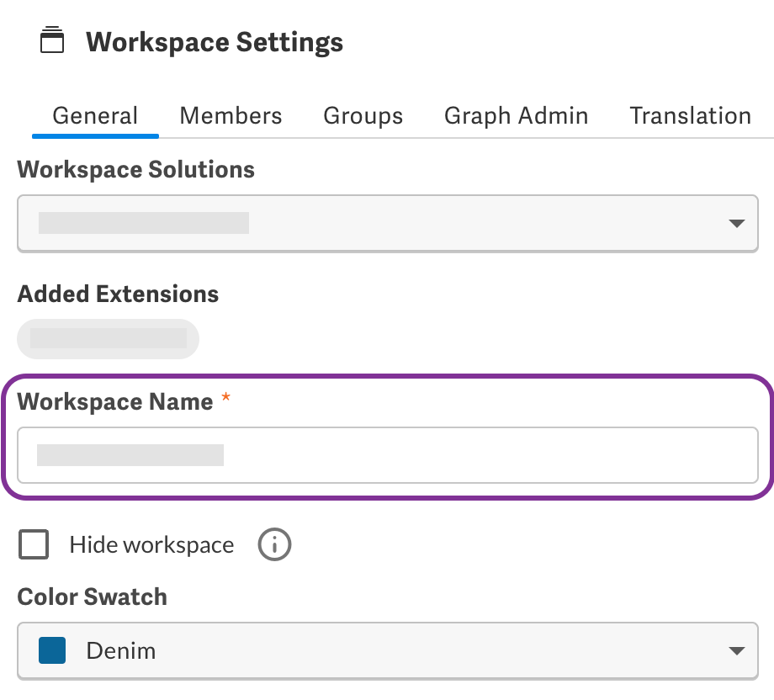Switch to the General tab

click(95, 116)
